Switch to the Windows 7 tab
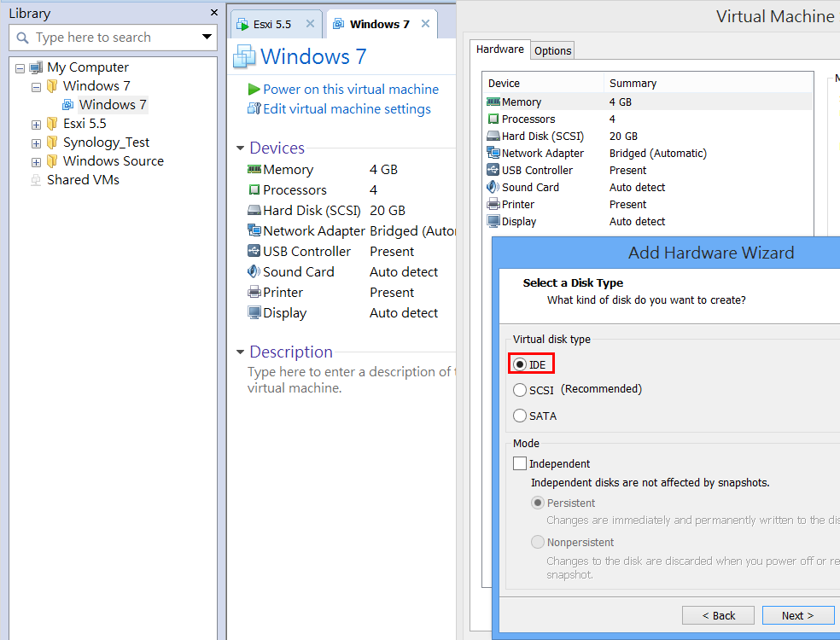 coord(380,24)
